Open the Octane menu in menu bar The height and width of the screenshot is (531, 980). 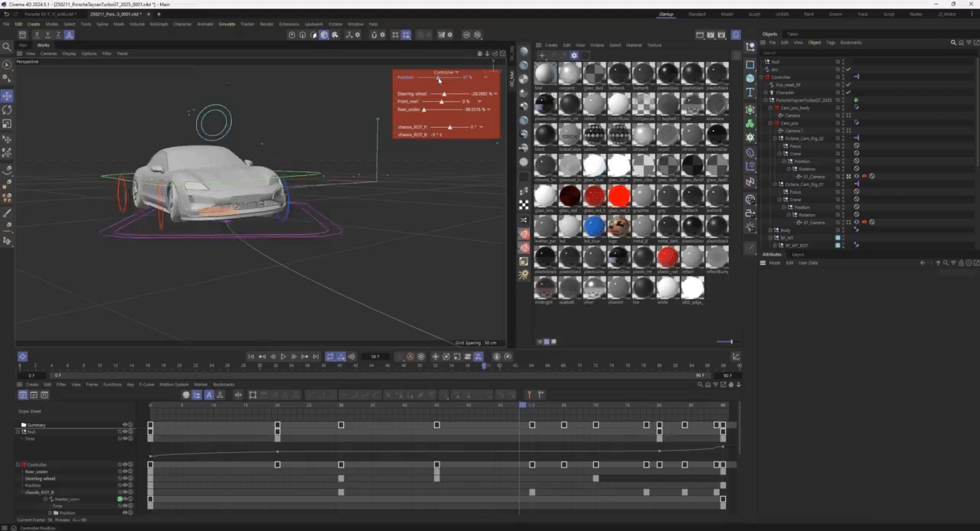[335, 24]
